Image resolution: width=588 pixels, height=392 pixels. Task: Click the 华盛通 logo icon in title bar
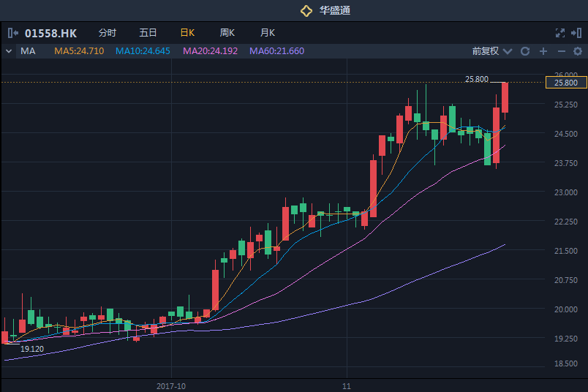tap(306, 10)
